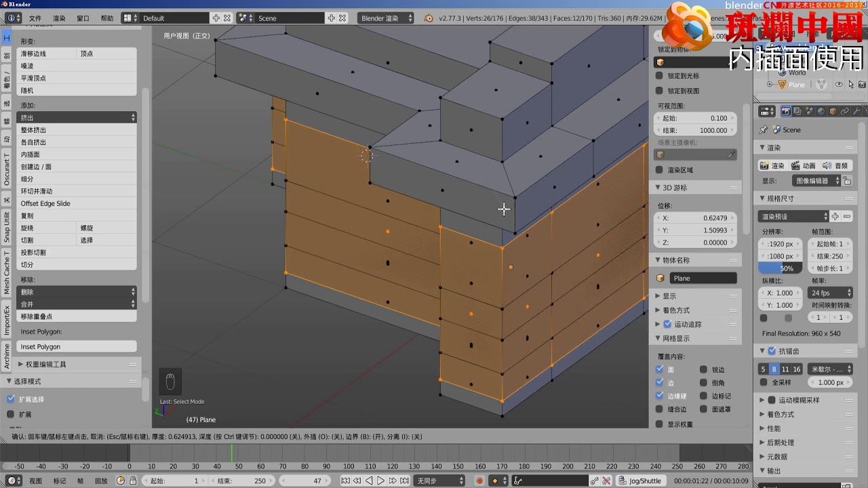Uncheck the Anti-Aliasing checkbox (抗锯齿)
868x488 pixels.
(772, 351)
